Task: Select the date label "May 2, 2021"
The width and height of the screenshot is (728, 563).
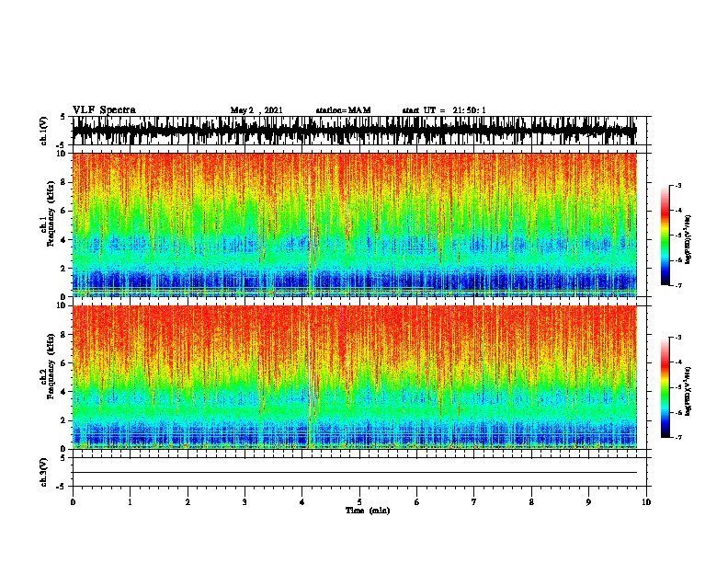Action: [256, 110]
